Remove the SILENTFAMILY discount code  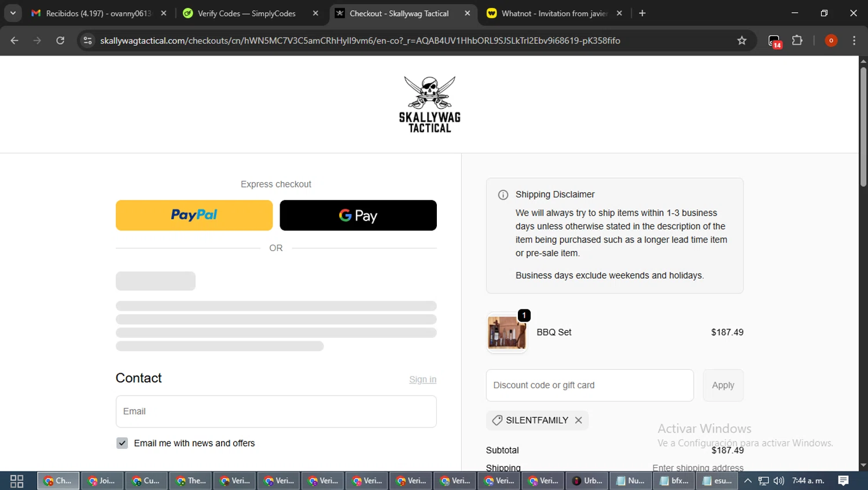pyautogui.click(x=578, y=421)
